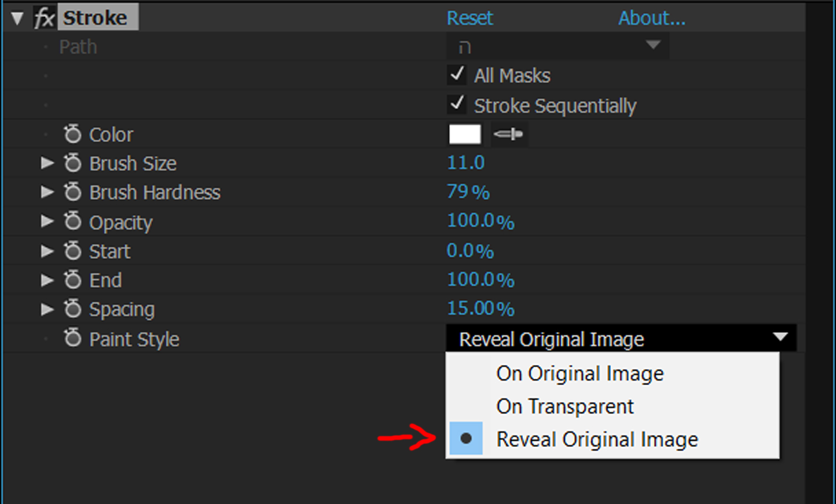
Task: Expand the Brush Size property
Action: [x=47, y=163]
